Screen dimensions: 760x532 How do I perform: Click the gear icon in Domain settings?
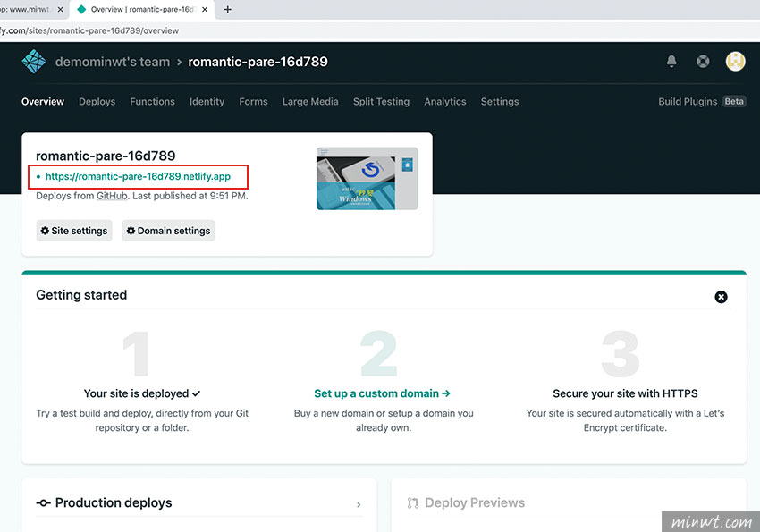point(131,231)
